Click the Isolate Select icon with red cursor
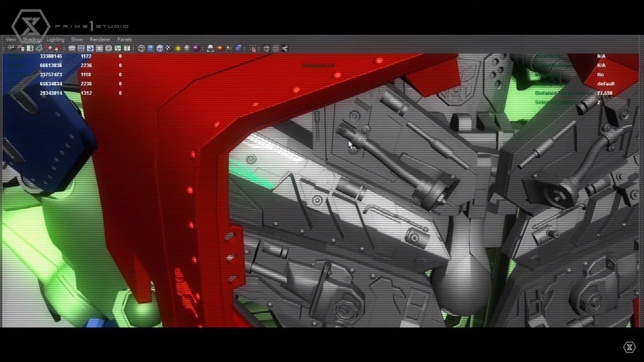 [x=253, y=48]
